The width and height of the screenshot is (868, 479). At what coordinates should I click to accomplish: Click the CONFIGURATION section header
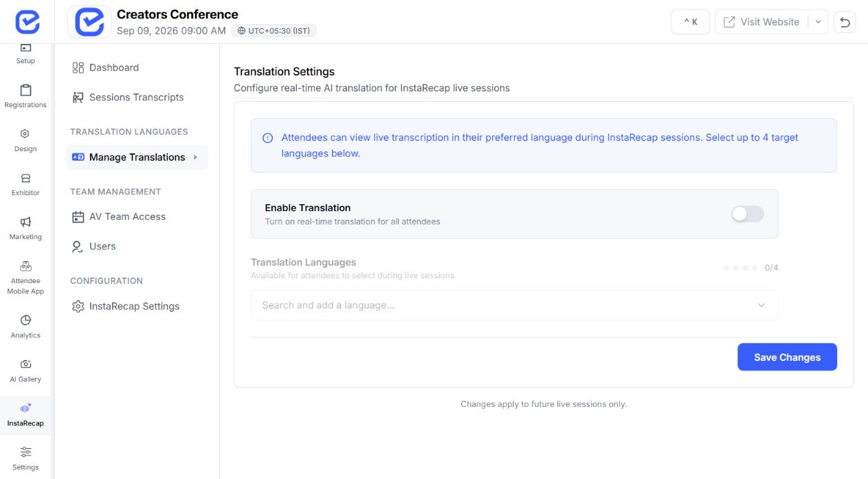pos(107,281)
